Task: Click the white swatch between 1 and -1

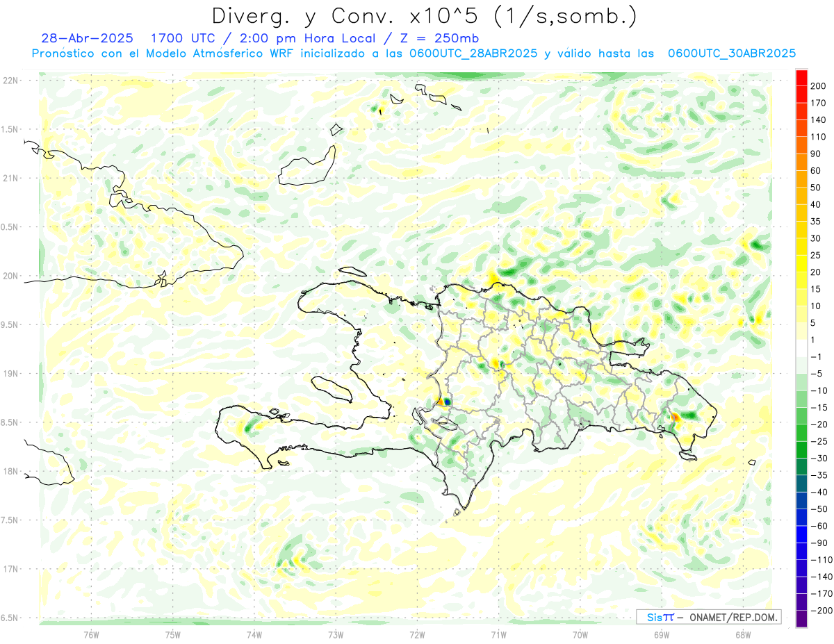Action: (802, 348)
